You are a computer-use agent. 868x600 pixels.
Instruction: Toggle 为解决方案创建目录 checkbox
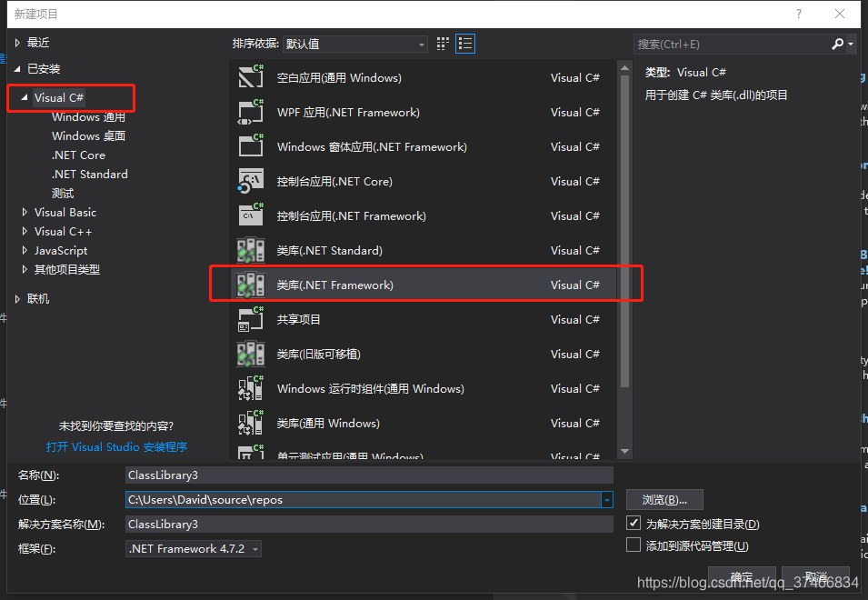point(634,523)
